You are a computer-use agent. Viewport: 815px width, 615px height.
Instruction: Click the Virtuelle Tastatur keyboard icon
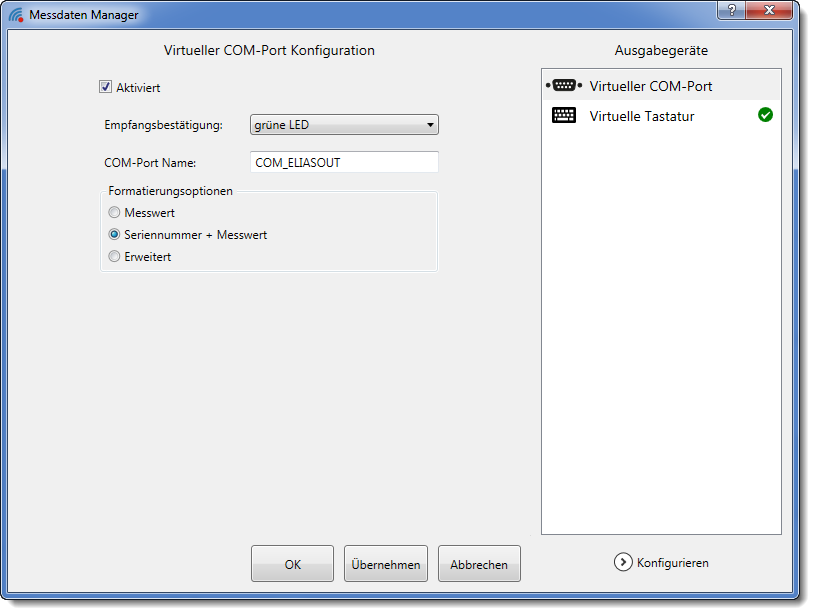point(564,115)
